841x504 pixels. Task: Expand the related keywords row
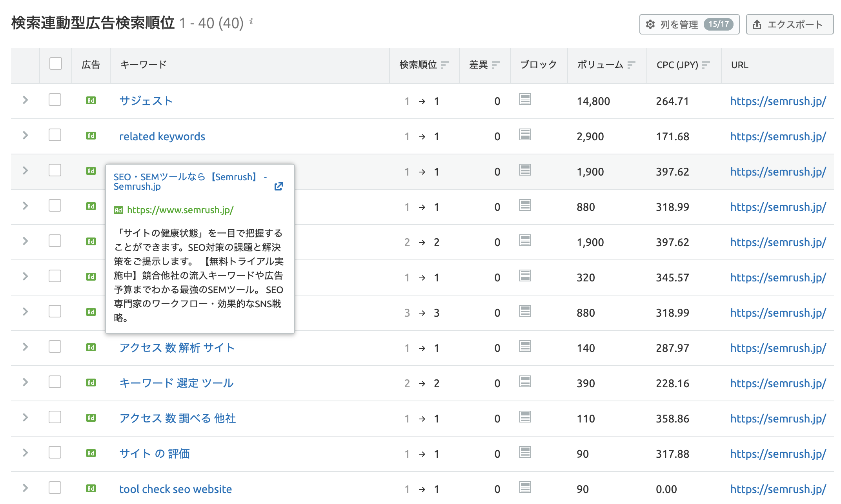(25, 136)
